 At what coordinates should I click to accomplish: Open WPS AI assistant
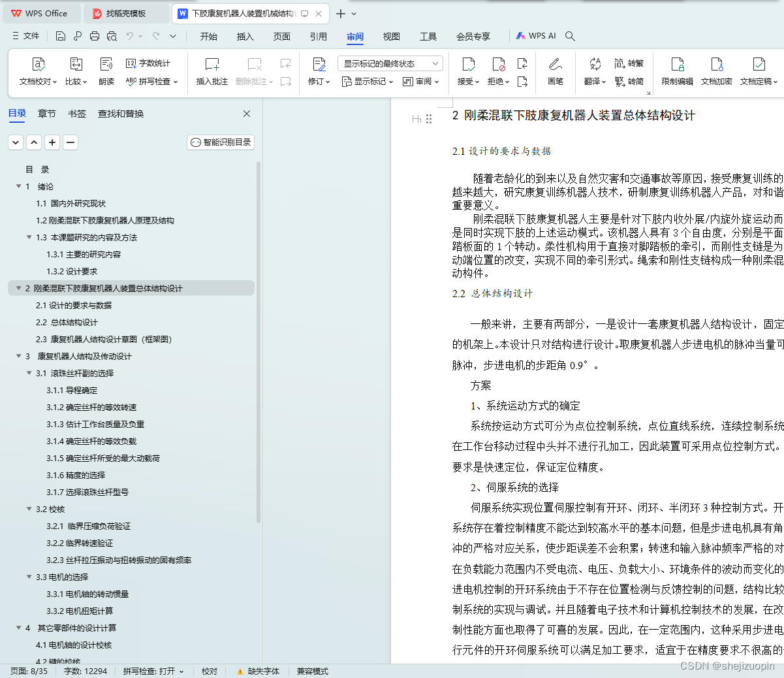point(536,36)
